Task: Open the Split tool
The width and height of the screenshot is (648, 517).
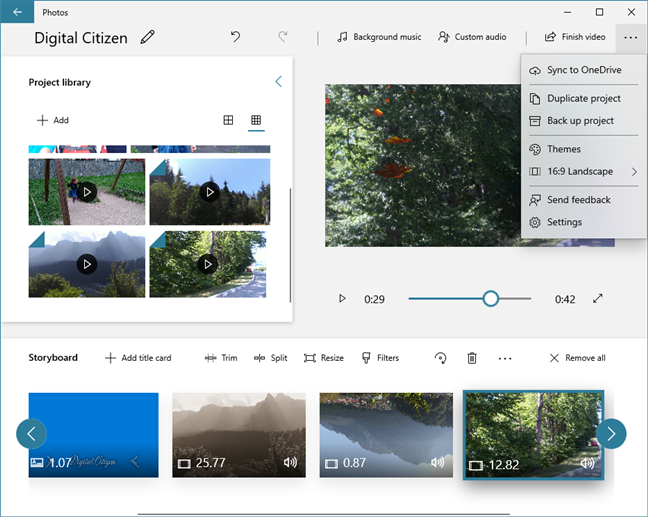Action: 271,358
